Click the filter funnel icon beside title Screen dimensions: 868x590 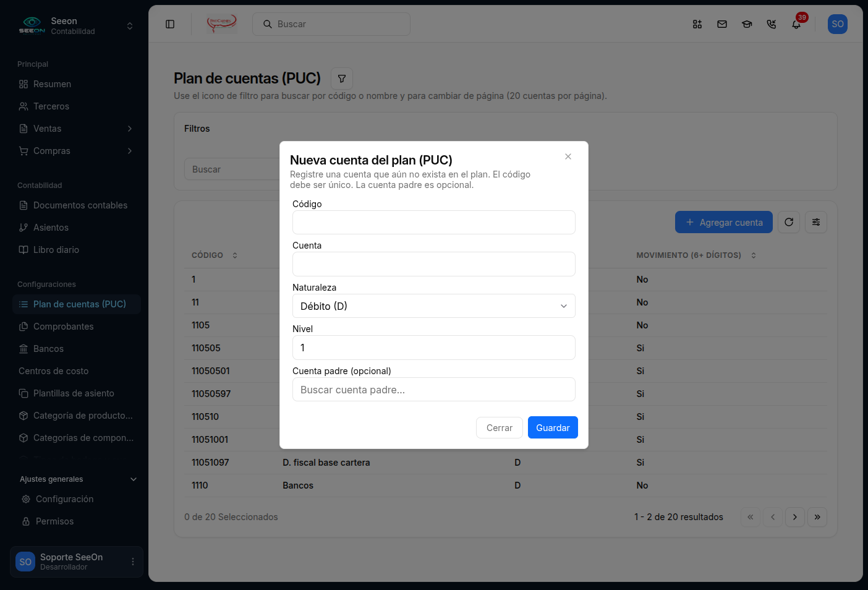click(x=342, y=79)
